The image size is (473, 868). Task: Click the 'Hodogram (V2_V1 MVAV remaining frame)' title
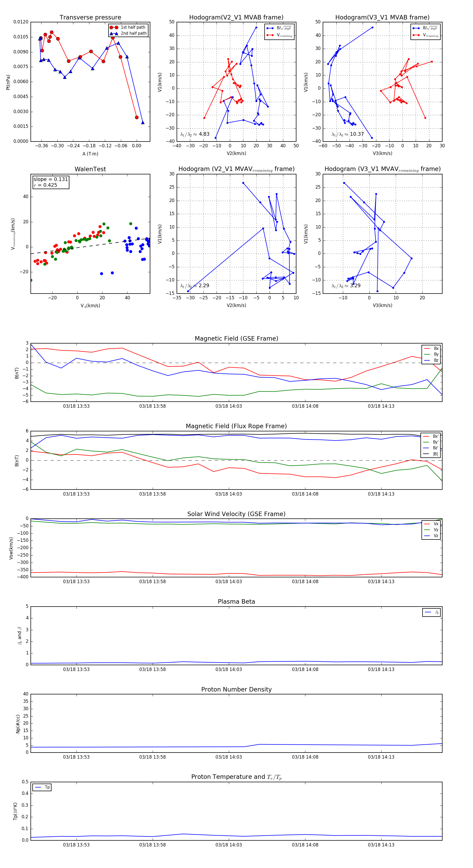236,169
